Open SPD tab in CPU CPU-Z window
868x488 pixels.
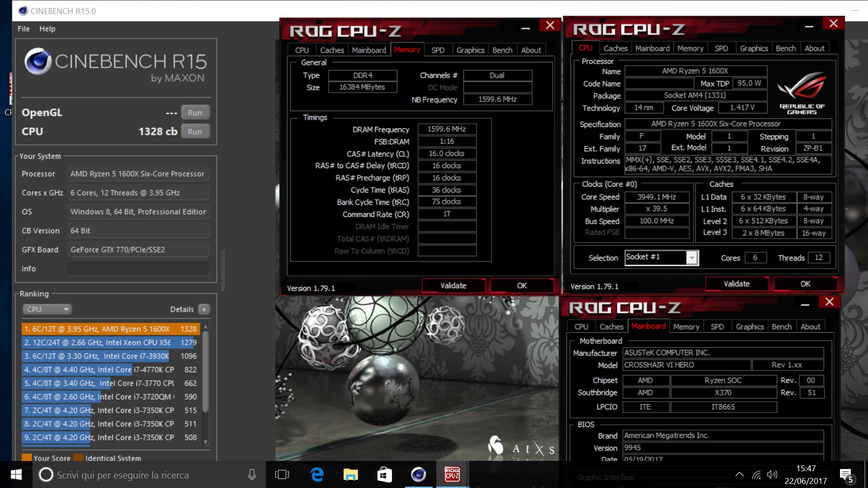click(721, 48)
